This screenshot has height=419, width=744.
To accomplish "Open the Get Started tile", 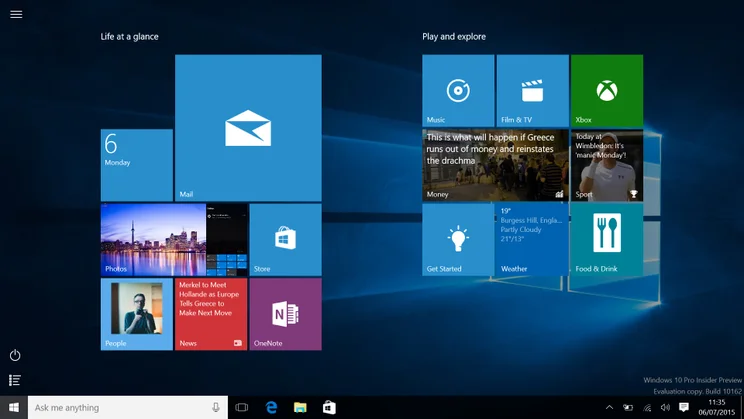I will 458,240.
